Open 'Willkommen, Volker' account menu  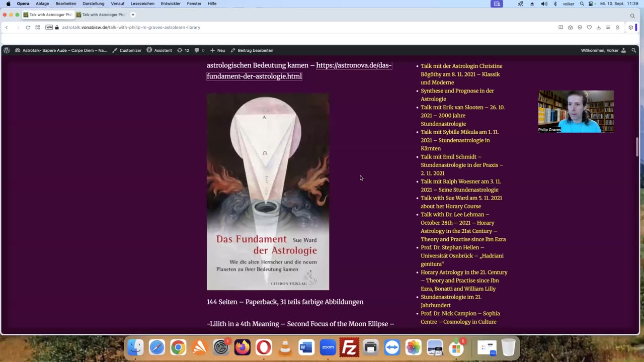coord(603,50)
